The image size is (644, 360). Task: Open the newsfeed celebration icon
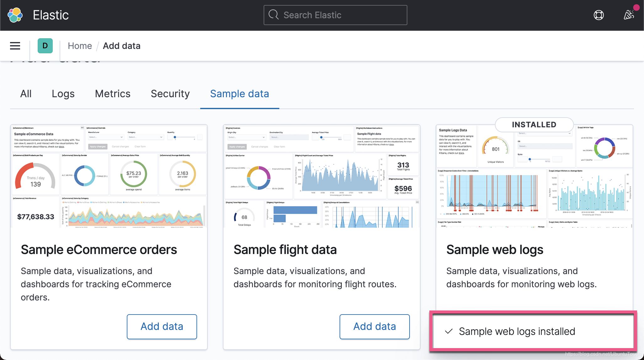tap(629, 15)
